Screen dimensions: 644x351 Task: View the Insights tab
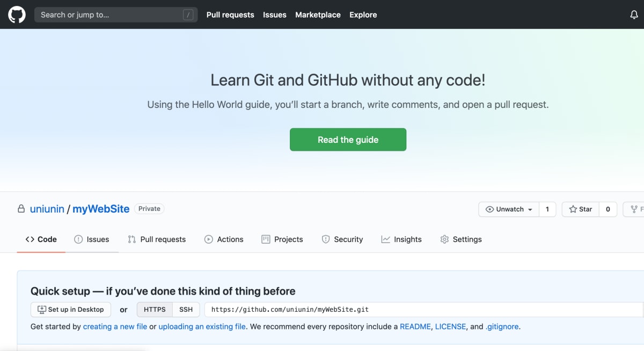[401, 239]
